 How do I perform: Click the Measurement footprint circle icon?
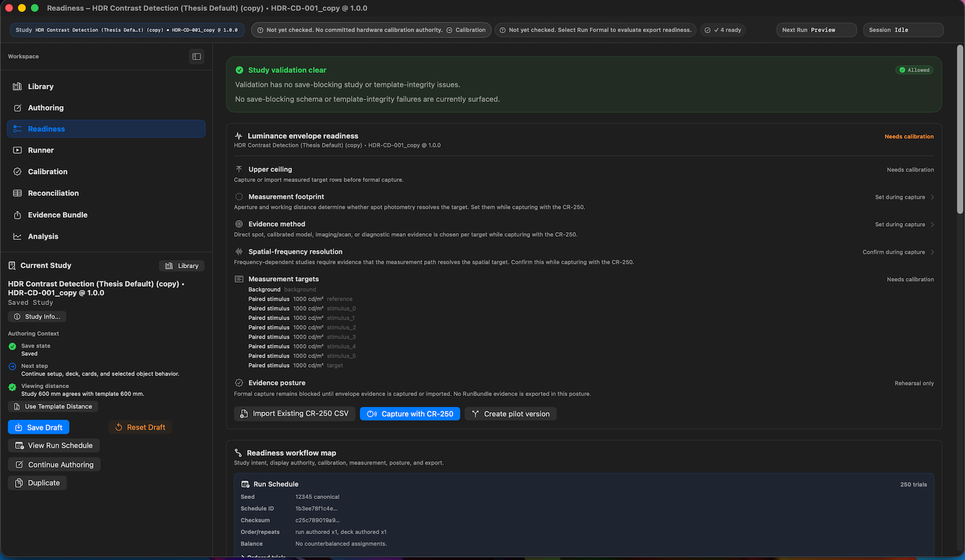(239, 197)
